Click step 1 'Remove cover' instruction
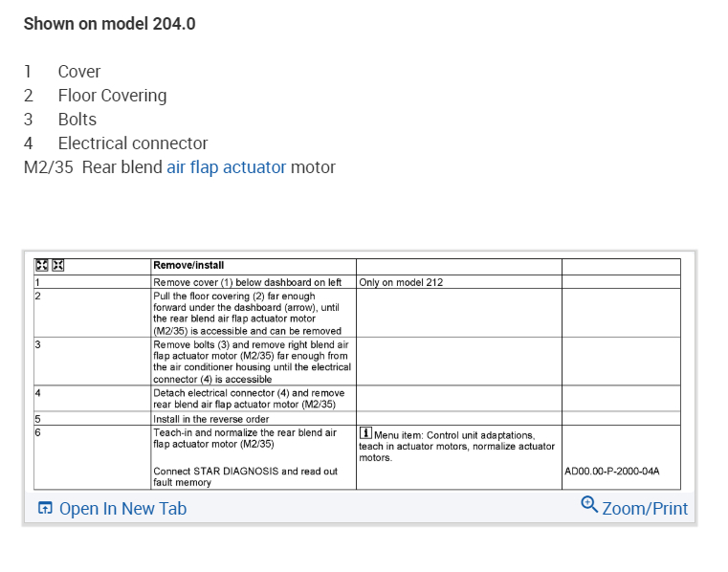 click(x=247, y=282)
